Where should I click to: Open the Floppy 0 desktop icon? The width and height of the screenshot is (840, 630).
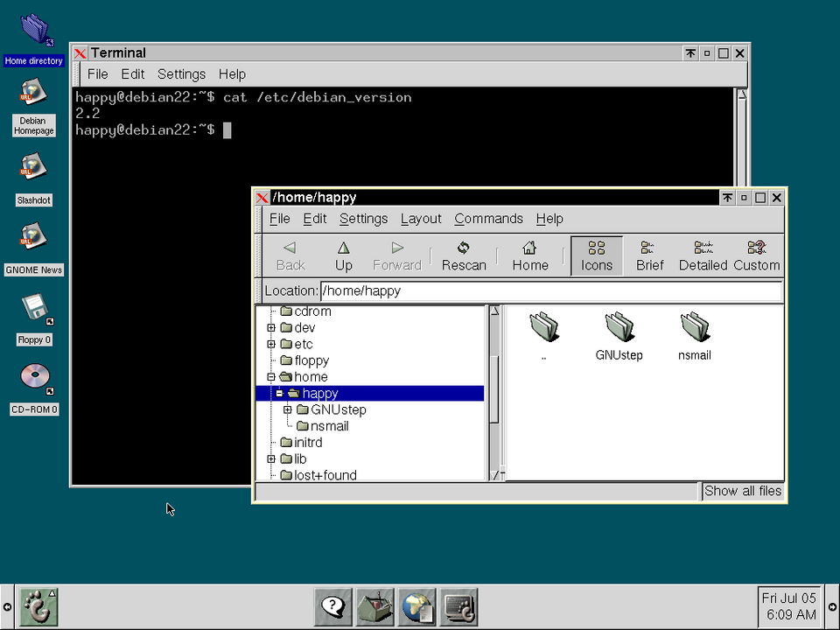coord(37,309)
